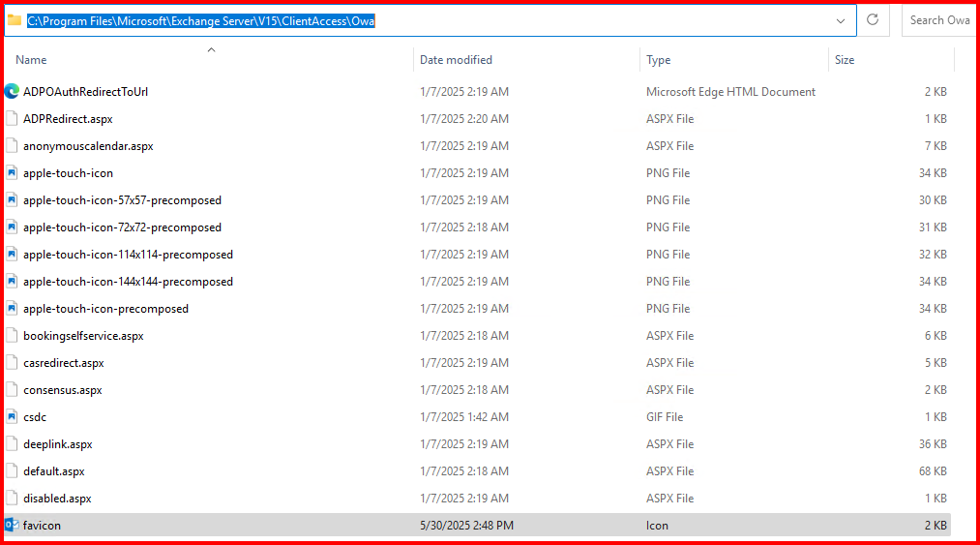Sort by Date modified column

pos(456,60)
